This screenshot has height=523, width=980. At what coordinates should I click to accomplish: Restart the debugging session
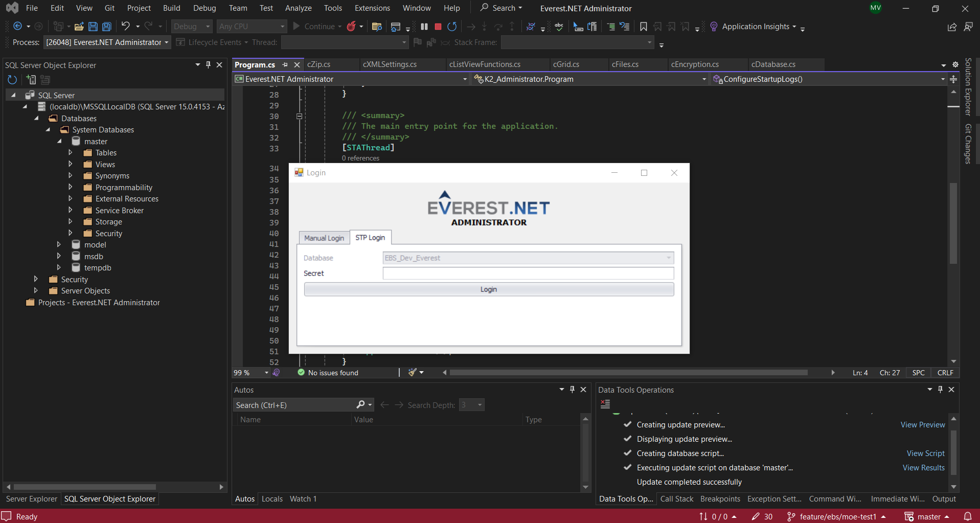click(452, 27)
